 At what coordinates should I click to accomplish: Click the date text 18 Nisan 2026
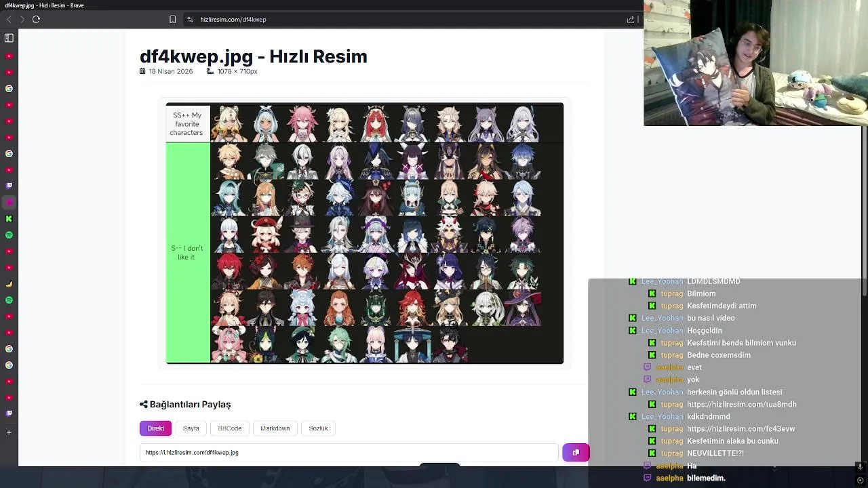coord(171,71)
